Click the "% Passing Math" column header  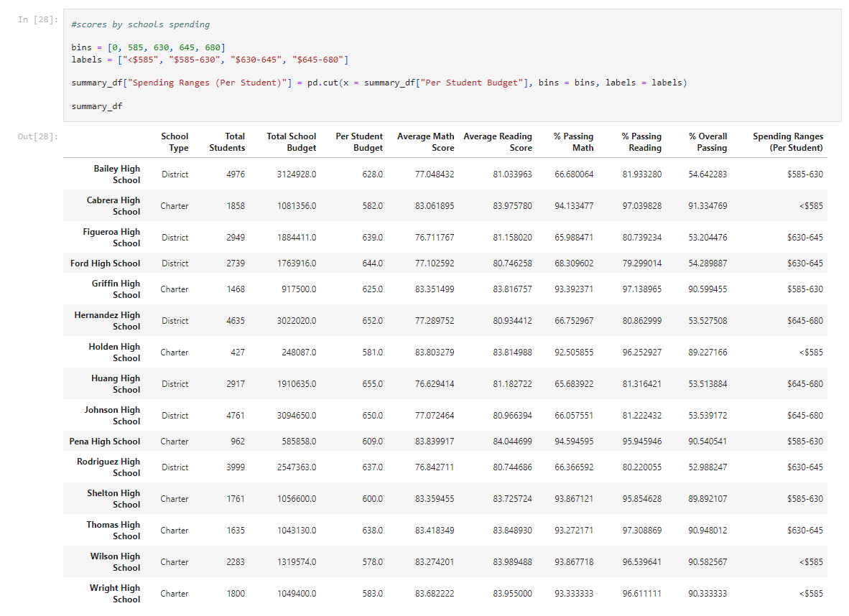coord(573,142)
